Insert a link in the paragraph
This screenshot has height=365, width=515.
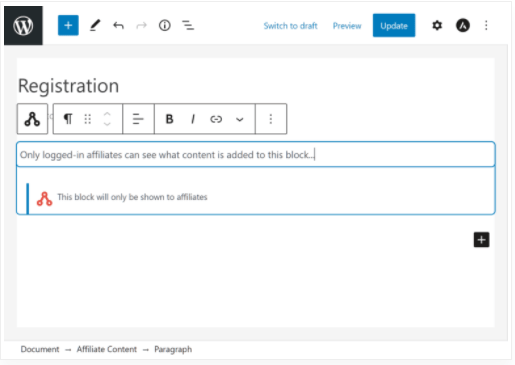[x=216, y=119]
